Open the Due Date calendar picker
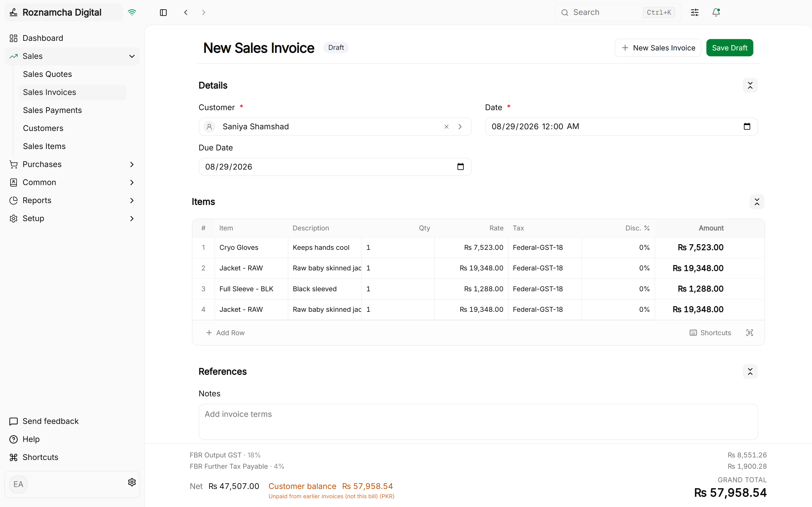The height and width of the screenshot is (507, 812). click(460, 167)
